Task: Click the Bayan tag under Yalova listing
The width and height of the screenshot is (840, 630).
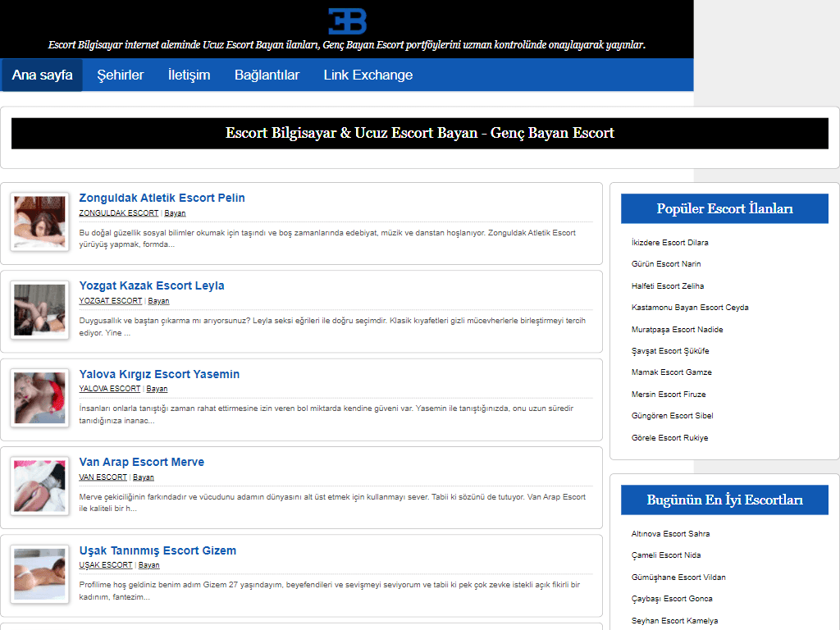Action: (x=157, y=389)
